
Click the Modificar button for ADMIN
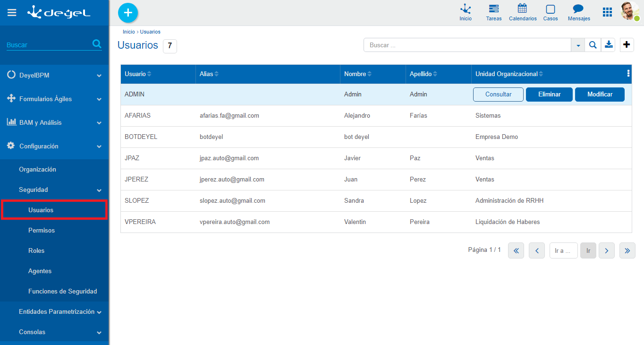tap(600, 95)
